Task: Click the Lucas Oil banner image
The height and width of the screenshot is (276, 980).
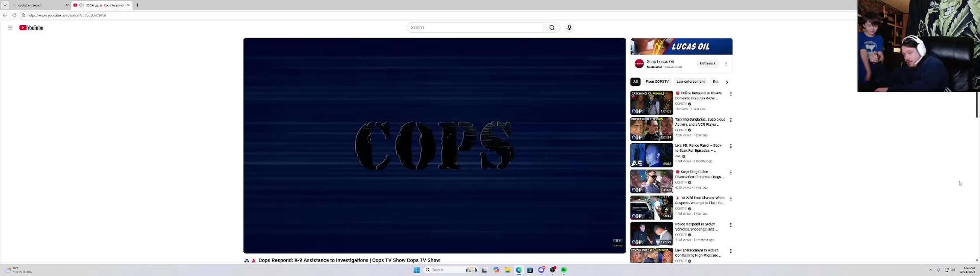Action: [681, 47]
